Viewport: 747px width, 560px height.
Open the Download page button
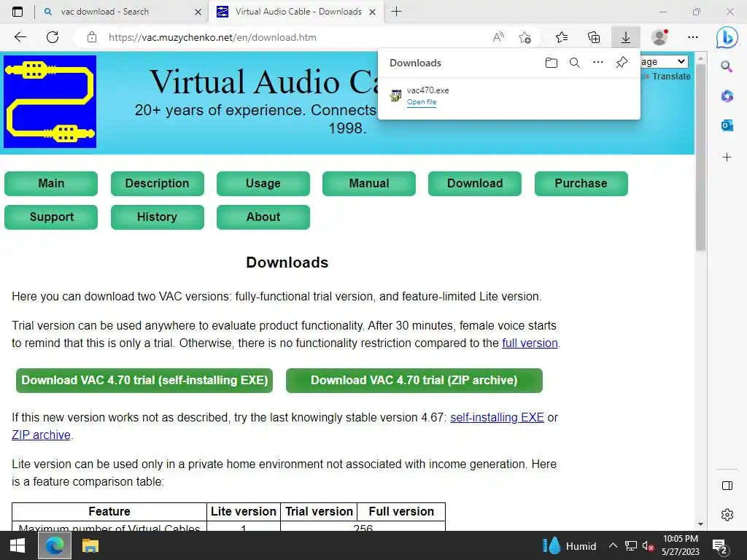pos(475,183)
